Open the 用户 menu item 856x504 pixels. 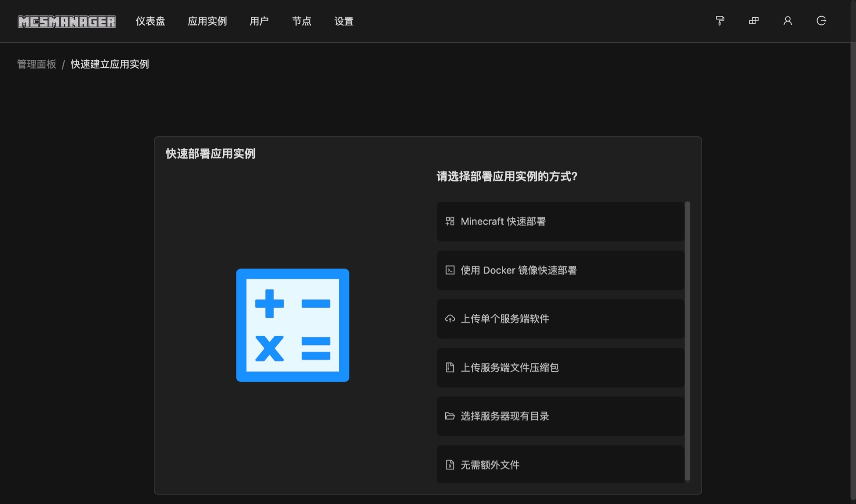259,21
